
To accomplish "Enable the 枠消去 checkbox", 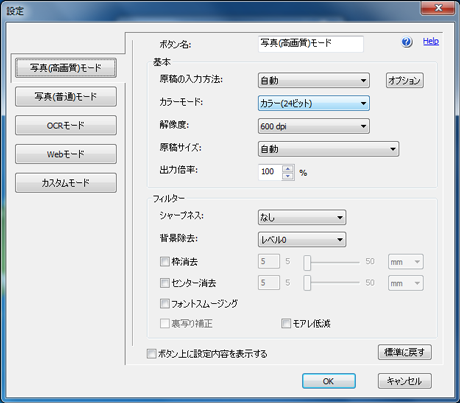I will click(165, 261).
